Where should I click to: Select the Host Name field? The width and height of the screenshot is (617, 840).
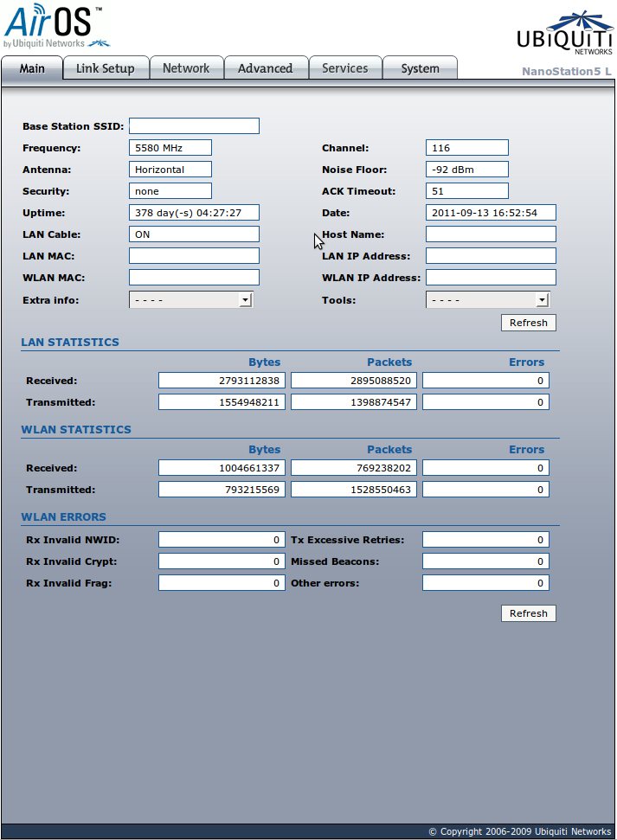(x=490, y=234)
